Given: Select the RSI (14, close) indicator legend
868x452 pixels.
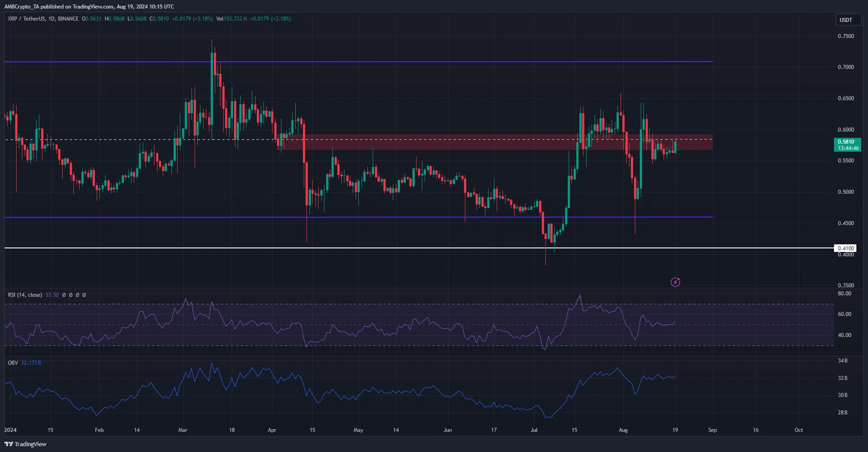Looking at the screenshot, I should tap(25, 295).
